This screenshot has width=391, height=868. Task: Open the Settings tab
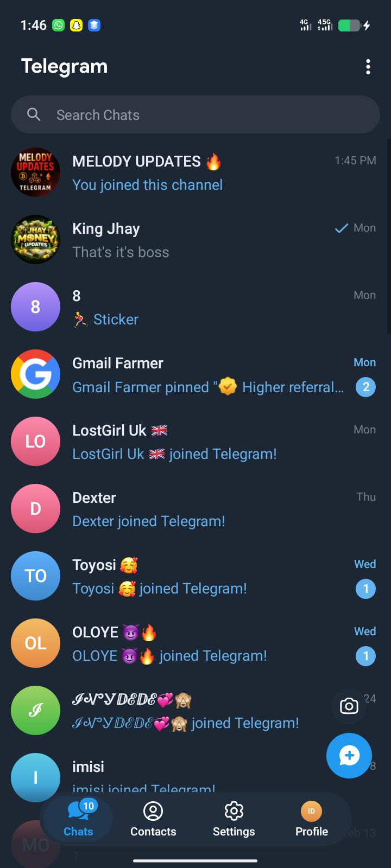(234, 819)
